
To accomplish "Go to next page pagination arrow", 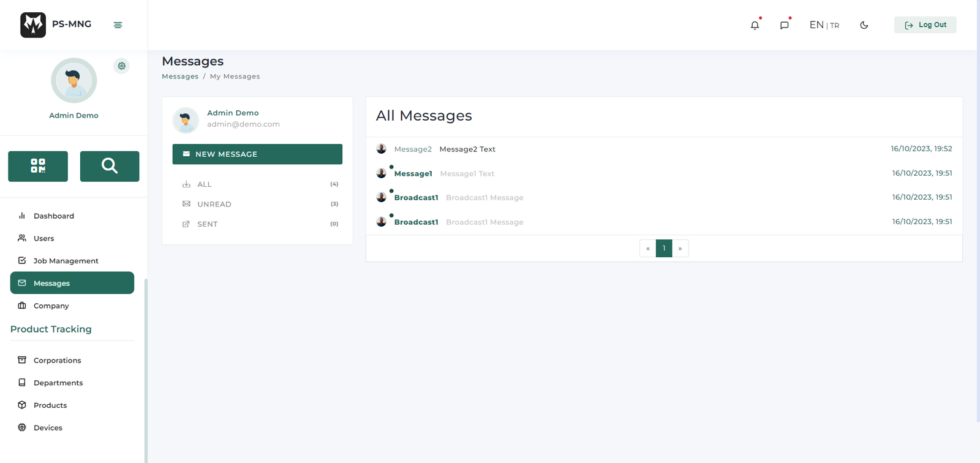I will tap(680, 249).
